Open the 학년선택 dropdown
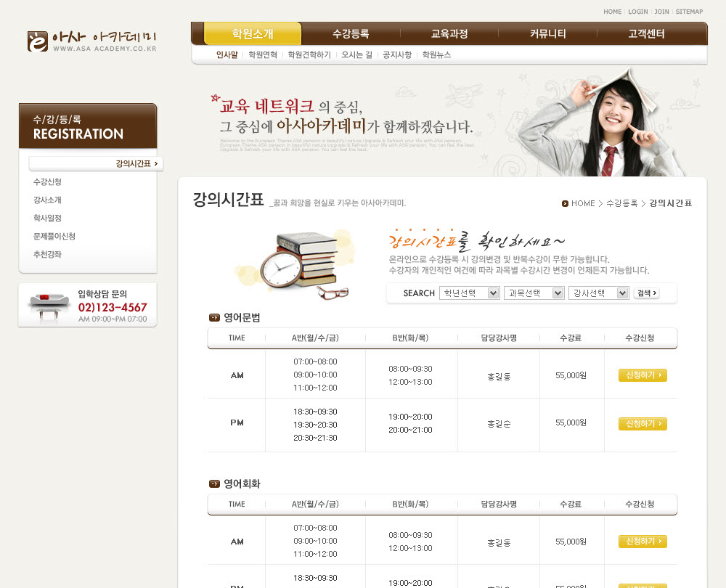726x588 pixels. coord(470,293)
